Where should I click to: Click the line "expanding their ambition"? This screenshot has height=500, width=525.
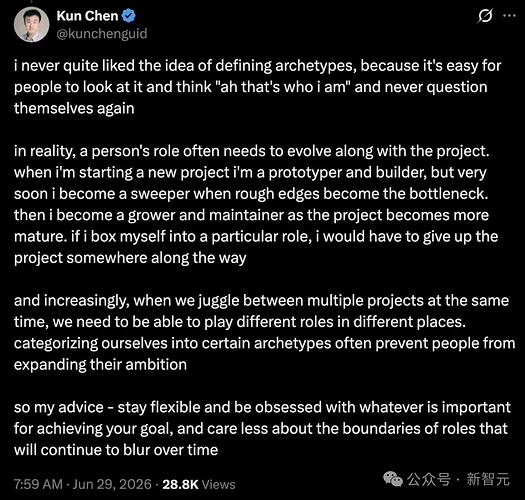point(100,365)
